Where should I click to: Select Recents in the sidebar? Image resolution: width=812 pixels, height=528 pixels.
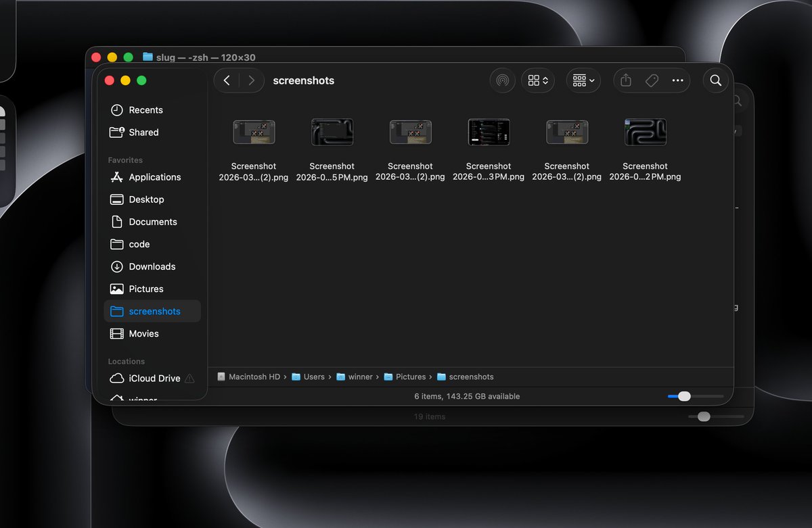click(152, 110)
